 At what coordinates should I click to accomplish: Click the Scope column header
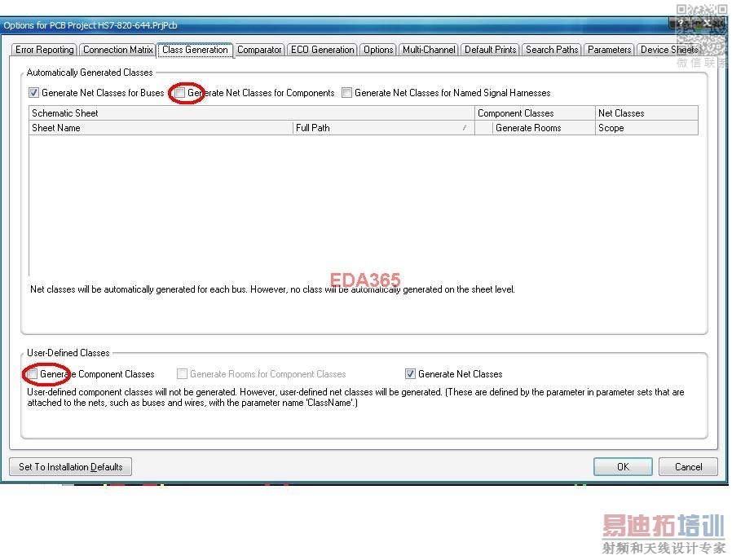click(646, 128)
